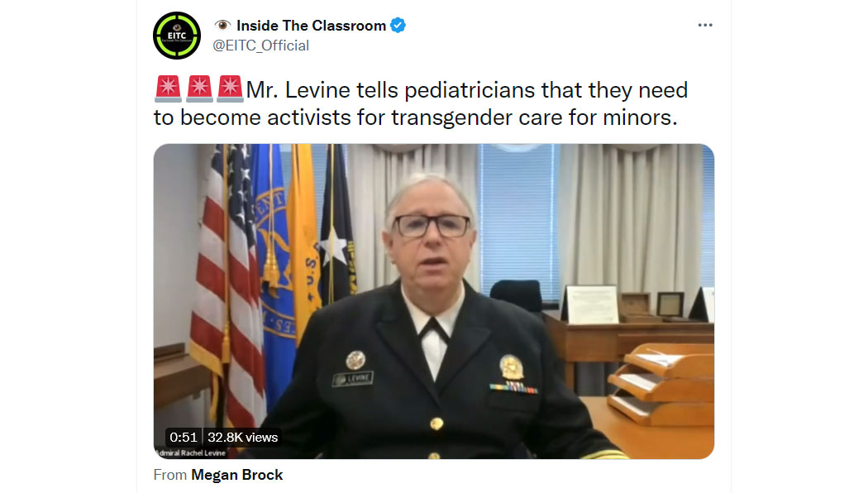Open the Megan Brock source link
This screenshot has height=493, width=868.
pyautogui.click(x=237, y=475)
